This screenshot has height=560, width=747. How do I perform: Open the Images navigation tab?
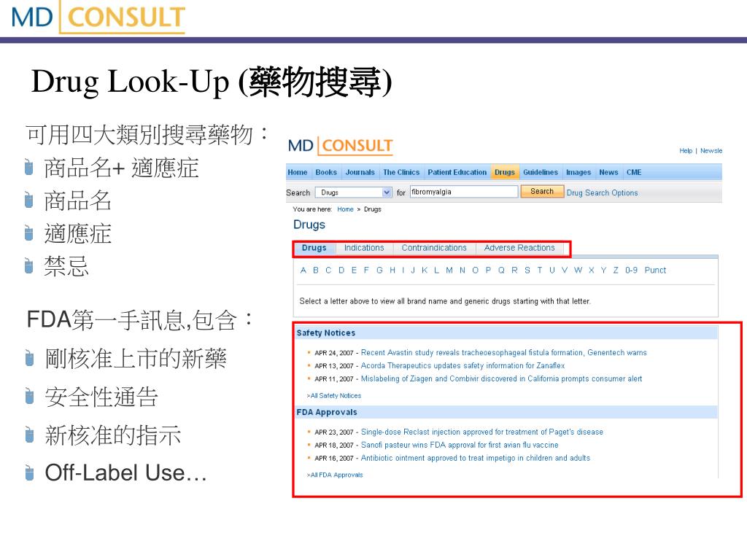pos(578,172)
